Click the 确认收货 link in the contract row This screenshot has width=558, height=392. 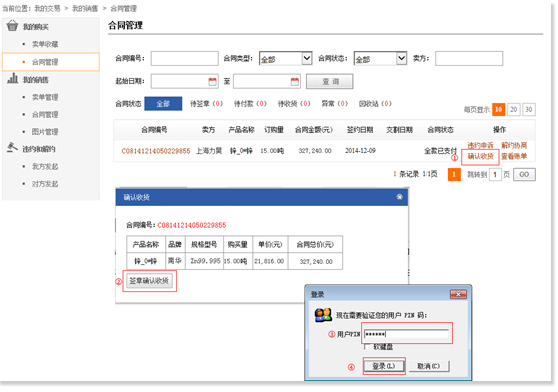pyautogui.click(x=480, y=156)
